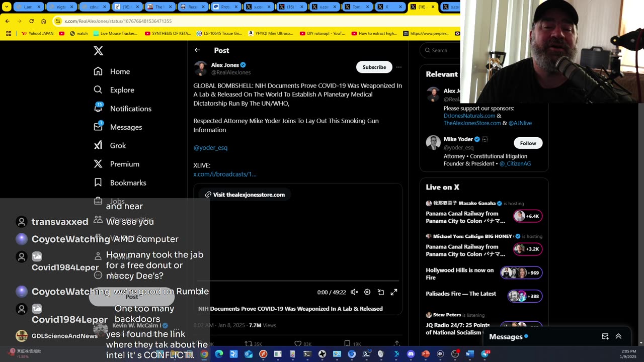Open the @yoder_esq mention link
644x362 pixels.
[210, 147]
